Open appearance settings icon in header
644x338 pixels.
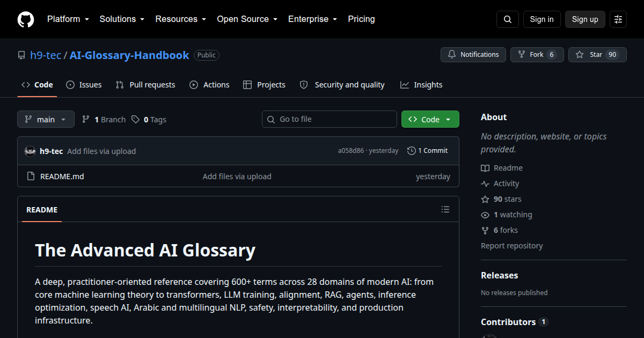point(618,19)
